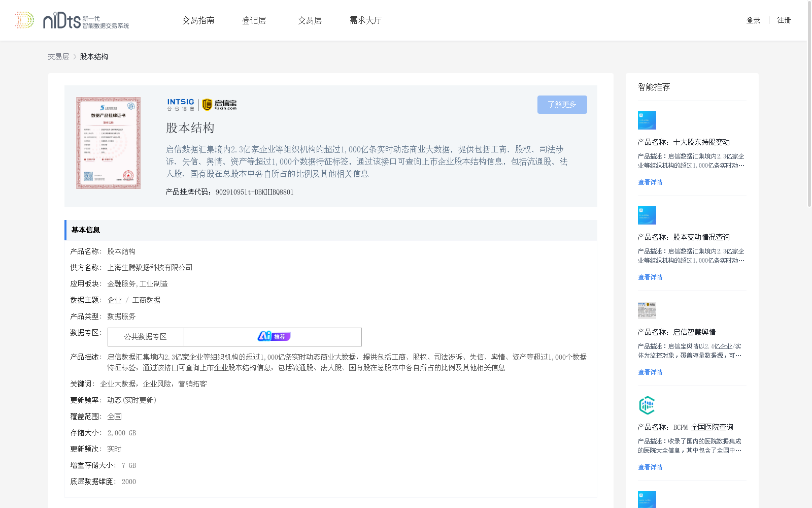Open thumbnail of 启信智慧舆情 recommendation
This screenshot has height=508, width=812.
(x=647, y=310)
